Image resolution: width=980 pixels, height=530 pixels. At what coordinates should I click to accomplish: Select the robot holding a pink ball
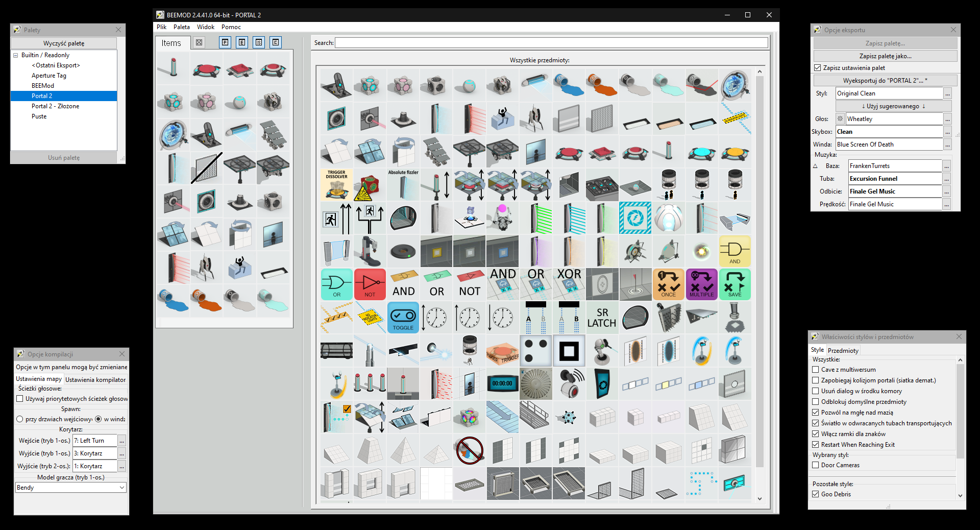click(x=502, y=218)
